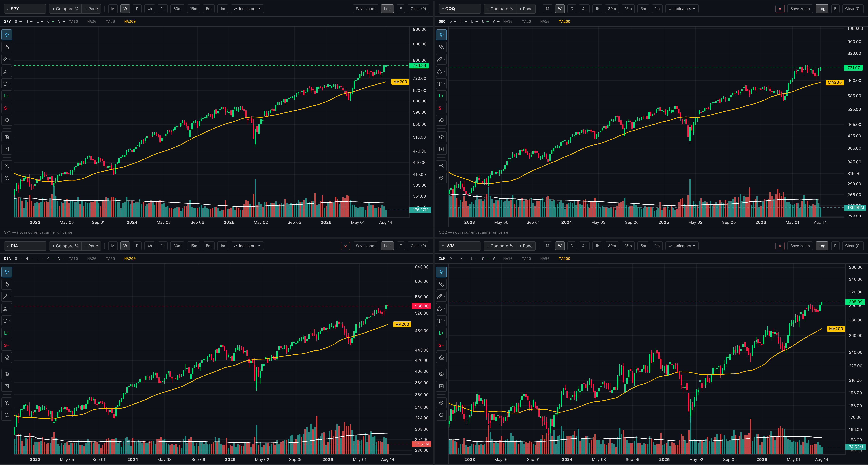Screen dimensions: 868x465
Task: Click + Compare % in DIA chart
Action: pyautogui.click(x=65, y=246)
